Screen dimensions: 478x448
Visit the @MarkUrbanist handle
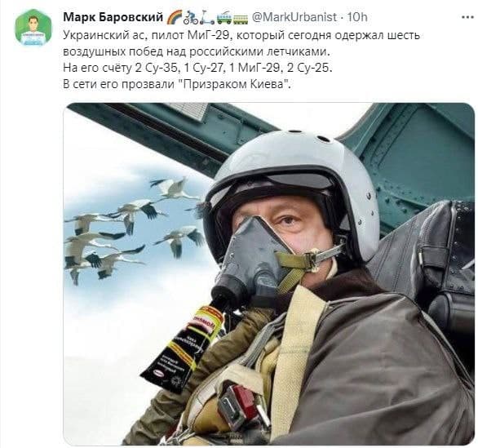point(294,17)
